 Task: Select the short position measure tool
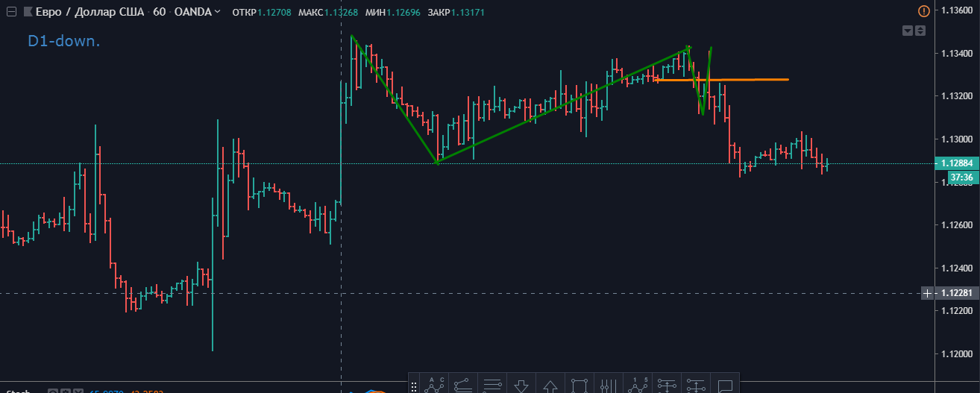tap(696, 385)
